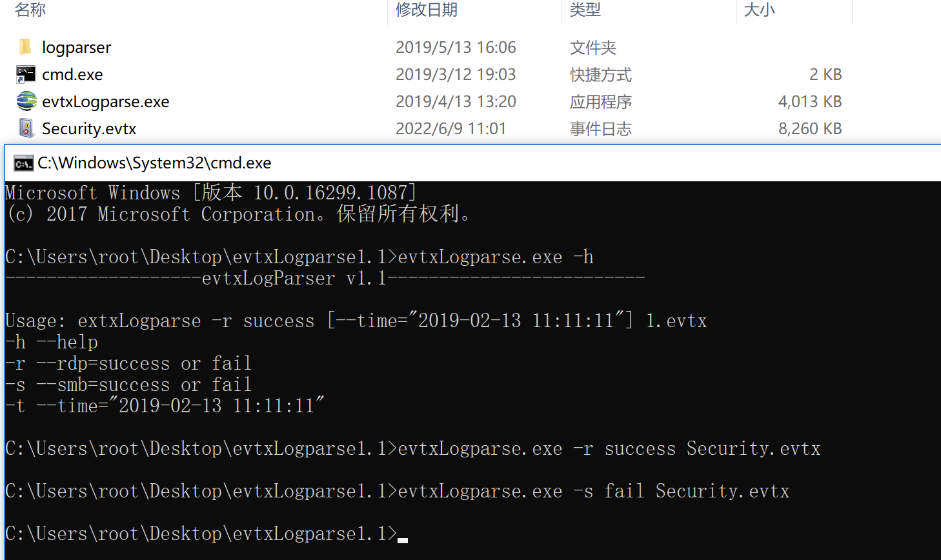Viewport: 941px width, 560px height.
Task: Click the Security.evtx event log icon
Action: coord(25,128)
